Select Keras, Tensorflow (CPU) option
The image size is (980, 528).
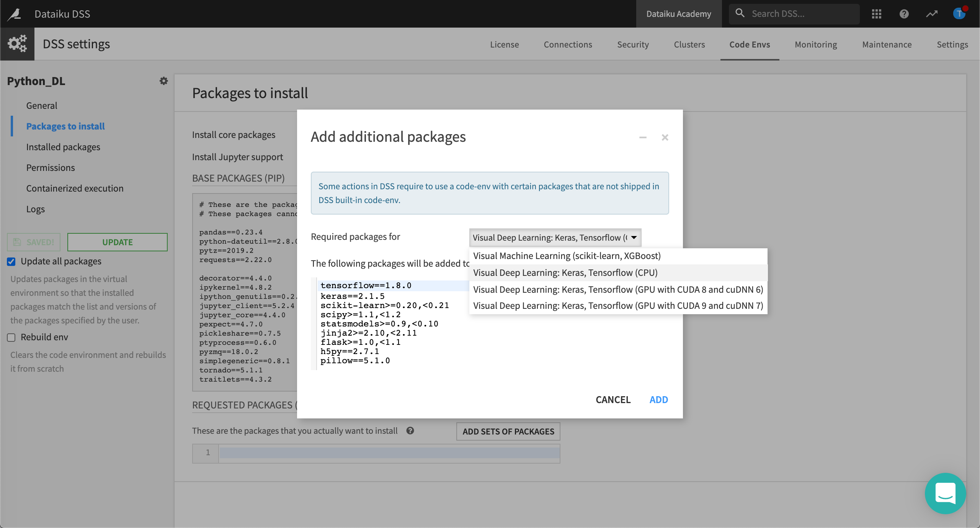point(618,273)
